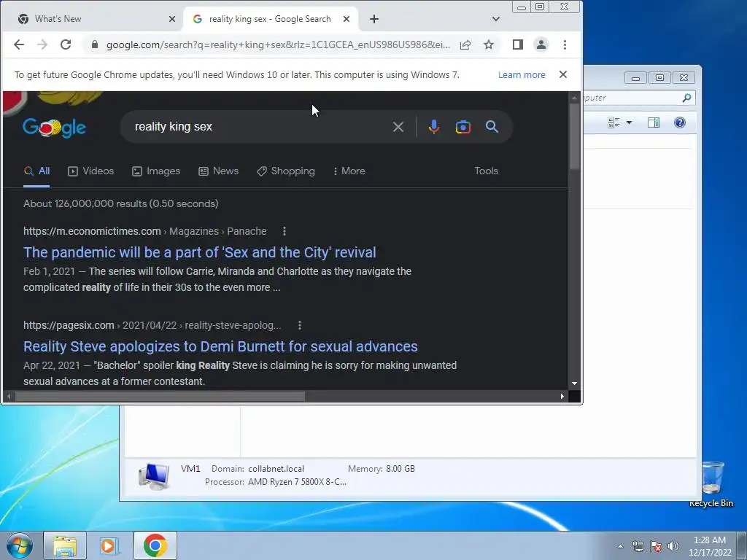Click the horizontal scrollbar thumb
Viewport: 747px width, 560px height.
pos(160,396)
